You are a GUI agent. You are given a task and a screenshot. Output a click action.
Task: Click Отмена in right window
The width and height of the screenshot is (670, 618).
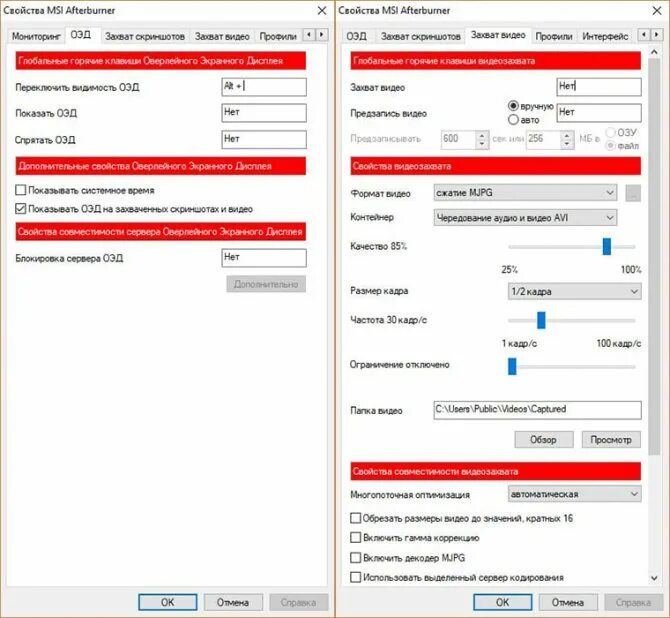[568, 602]
